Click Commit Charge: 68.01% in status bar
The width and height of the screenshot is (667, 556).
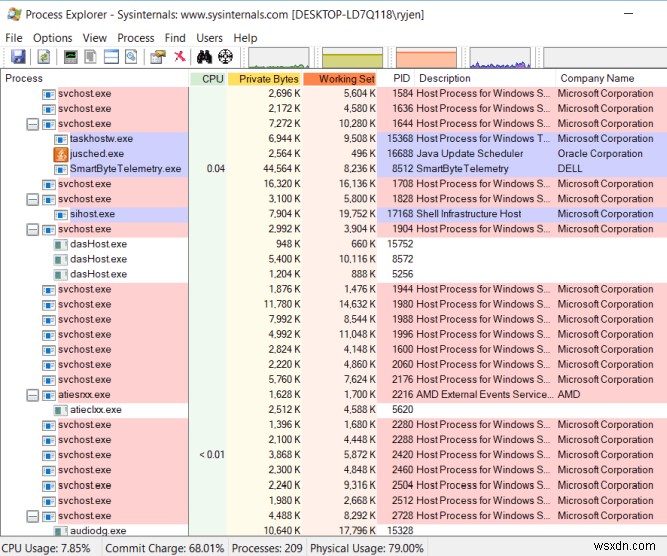[165, 548]
